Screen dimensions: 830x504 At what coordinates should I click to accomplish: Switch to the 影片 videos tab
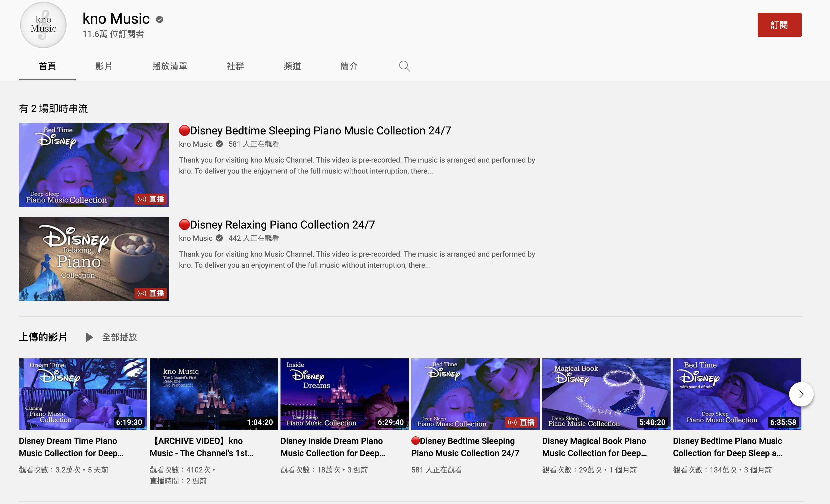coord(104,66)
